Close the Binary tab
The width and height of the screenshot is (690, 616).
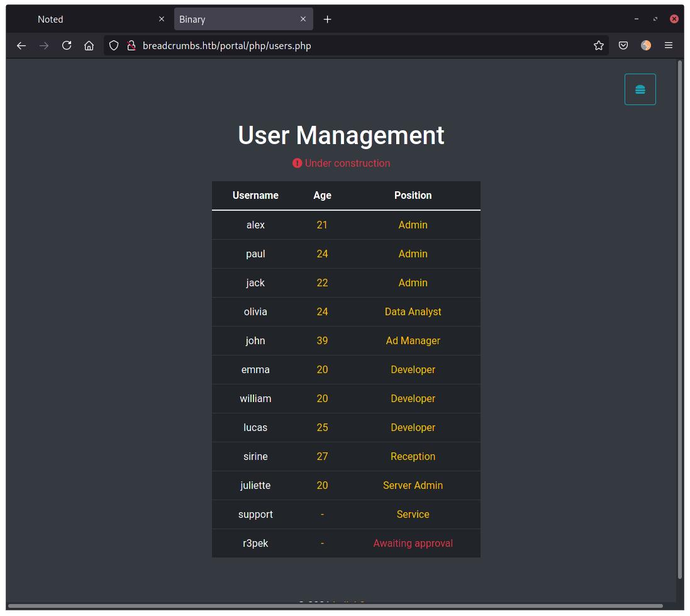coord(303,20)
